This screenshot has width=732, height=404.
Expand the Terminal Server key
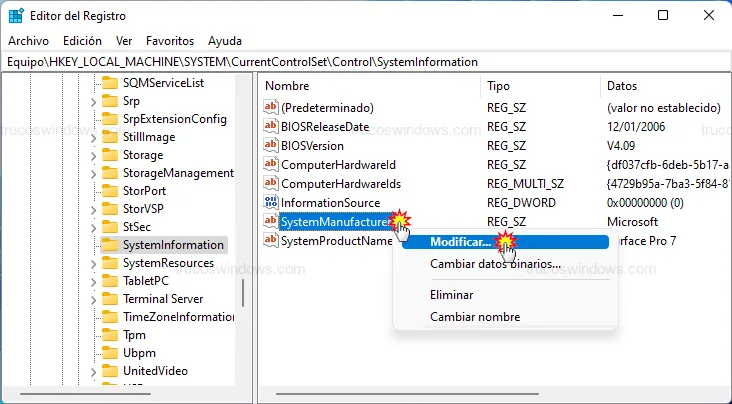point(93,299)
